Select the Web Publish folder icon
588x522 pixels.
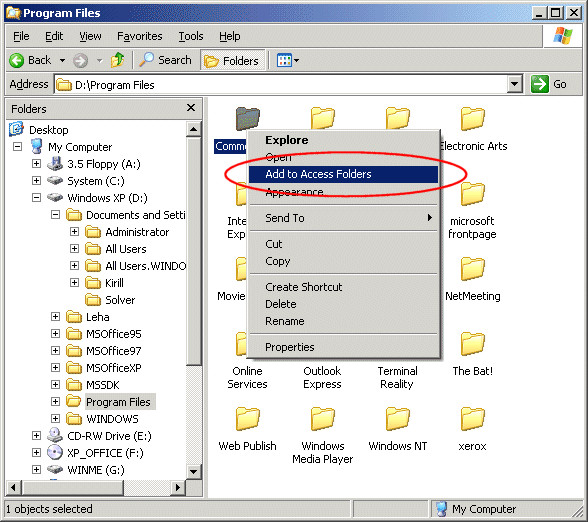click(x=248, y=418)
